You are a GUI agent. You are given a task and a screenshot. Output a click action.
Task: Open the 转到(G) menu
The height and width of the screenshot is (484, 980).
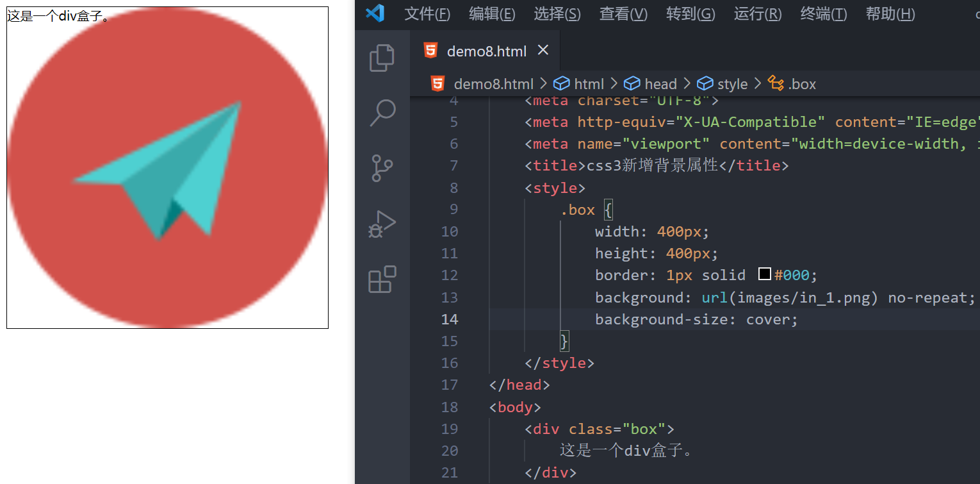[690, 13]
